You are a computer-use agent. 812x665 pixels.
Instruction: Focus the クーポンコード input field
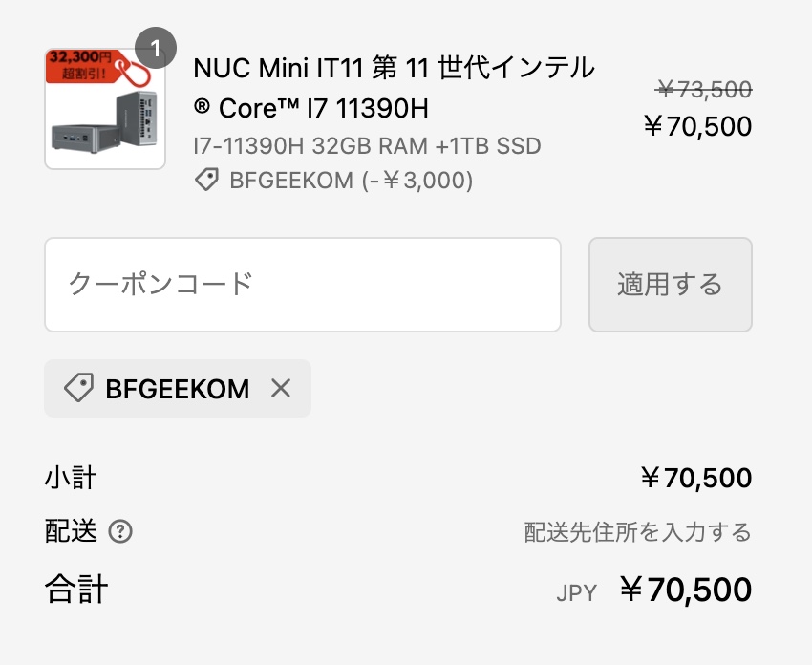coord(302,285)
